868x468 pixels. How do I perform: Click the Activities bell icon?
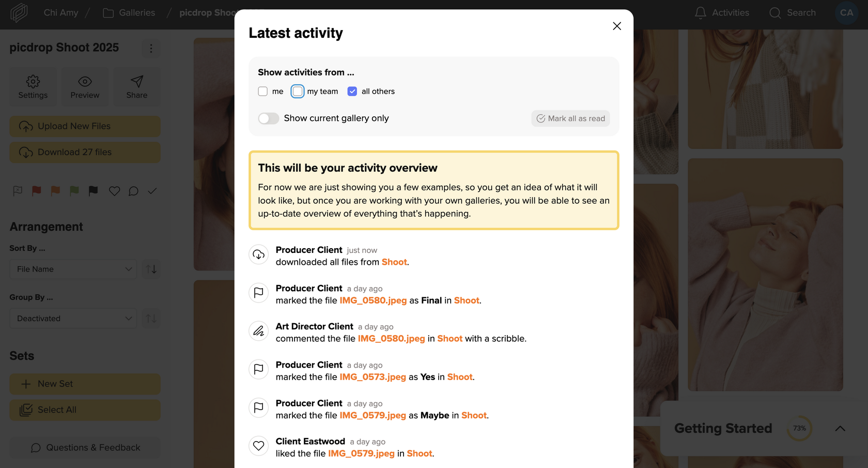click(x=700, y=12)
